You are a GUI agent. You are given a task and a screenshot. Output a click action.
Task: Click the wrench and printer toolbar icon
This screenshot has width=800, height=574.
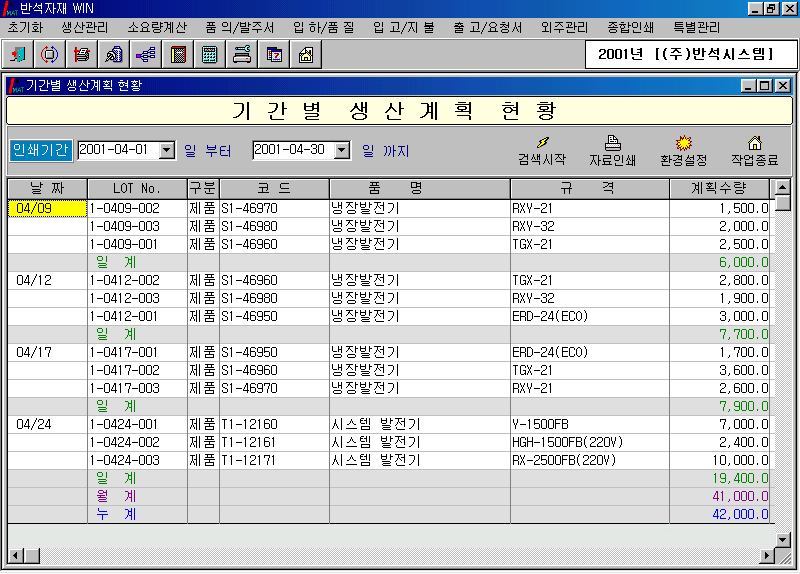pyautogui.click(x=241, y=54)
